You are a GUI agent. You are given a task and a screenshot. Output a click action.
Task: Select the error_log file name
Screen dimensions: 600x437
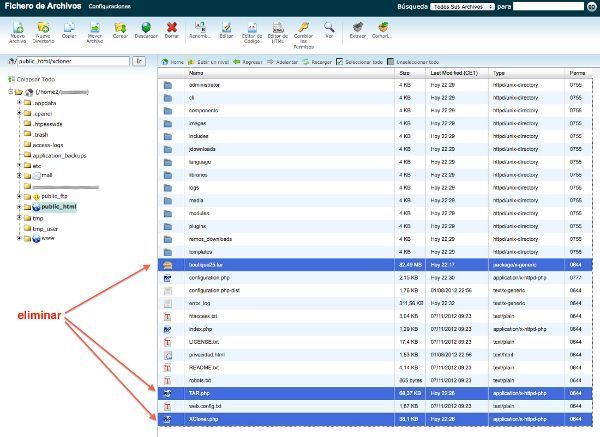199,303
